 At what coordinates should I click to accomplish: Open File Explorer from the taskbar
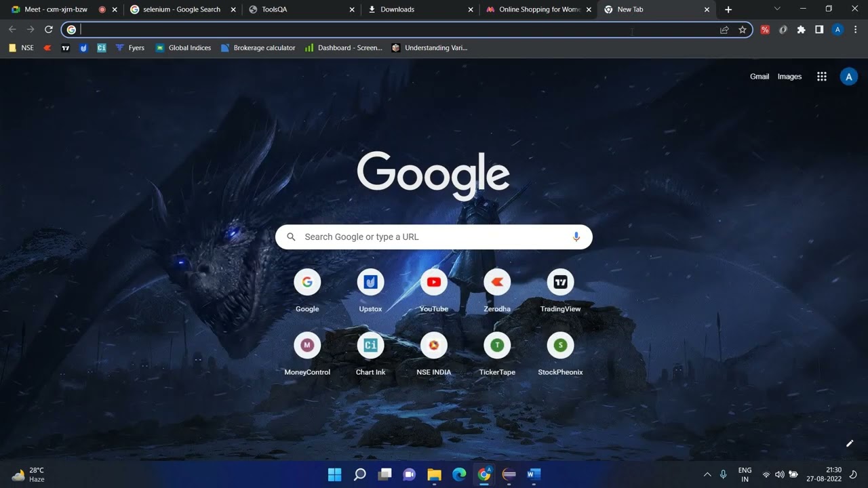pos(435,474)
